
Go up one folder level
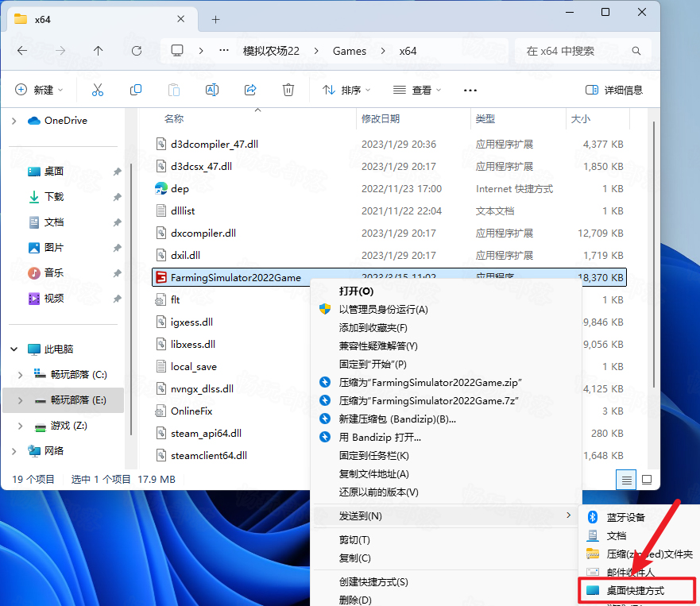(x=99, y=51)
